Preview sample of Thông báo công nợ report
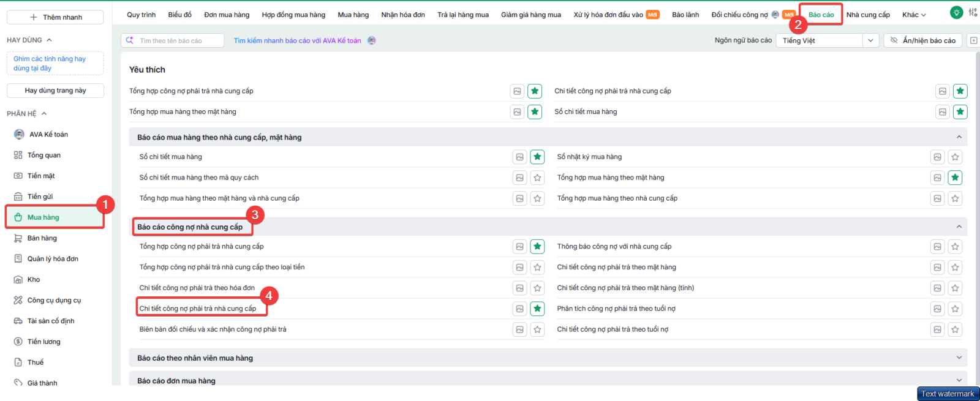The image size is (980, 401). pyautogui.click(x=937, y=247)
